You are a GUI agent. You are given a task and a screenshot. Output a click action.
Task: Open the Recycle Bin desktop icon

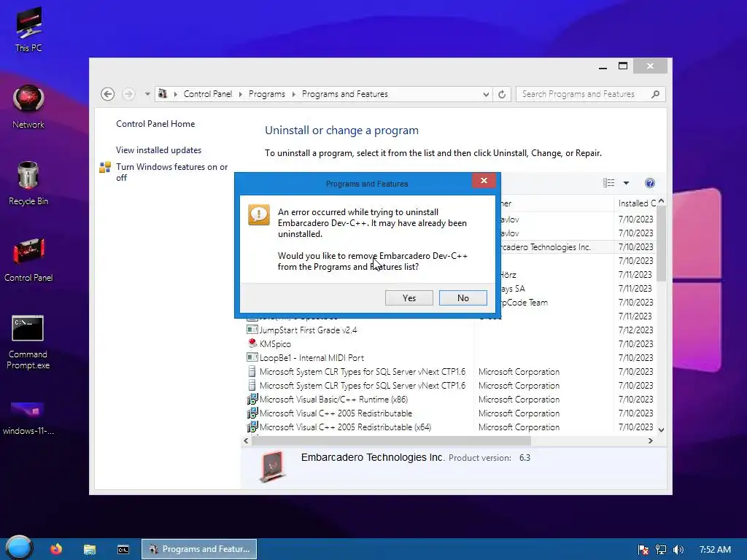(28, 183)
